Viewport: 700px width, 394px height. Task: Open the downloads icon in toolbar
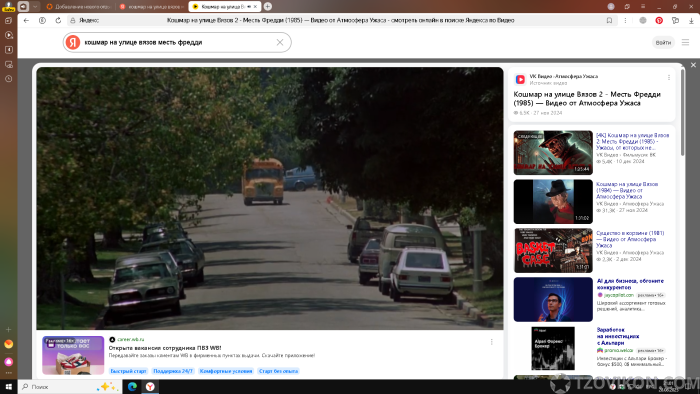pos(691,21)
